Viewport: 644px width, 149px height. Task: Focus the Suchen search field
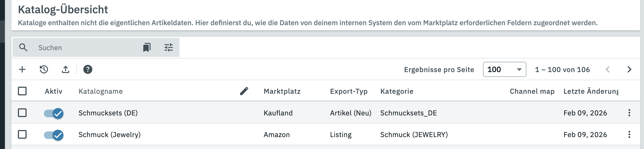87,48
